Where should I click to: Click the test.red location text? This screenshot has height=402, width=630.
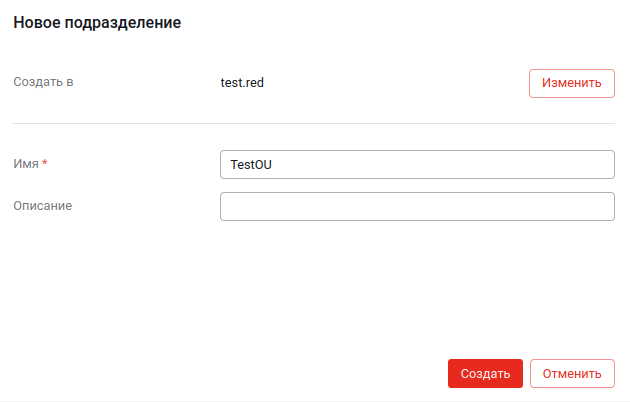tap(242, 83)
